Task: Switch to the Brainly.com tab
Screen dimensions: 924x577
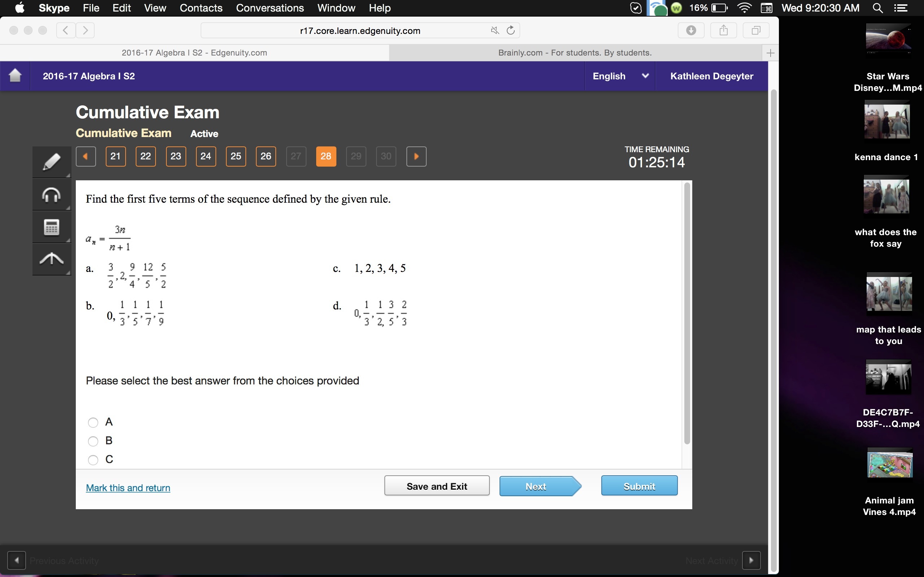Action: click(x=575, y=53)
